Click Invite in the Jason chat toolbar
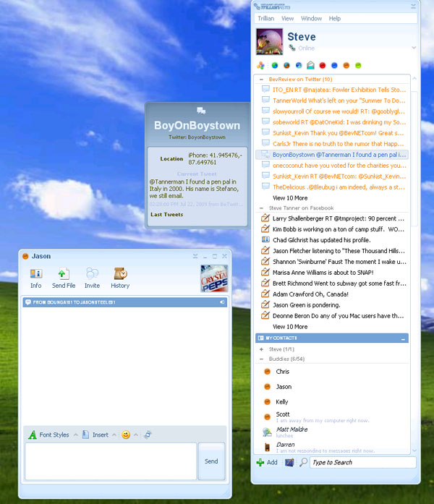The height and width of the screenshot is (504, 434). [92, 278]
